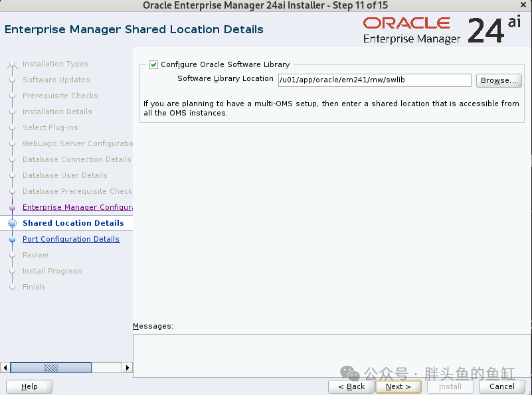Viewport: 532px width, 395px height.
Task: Jump to Port Configuration Details step
Action: 71,239
